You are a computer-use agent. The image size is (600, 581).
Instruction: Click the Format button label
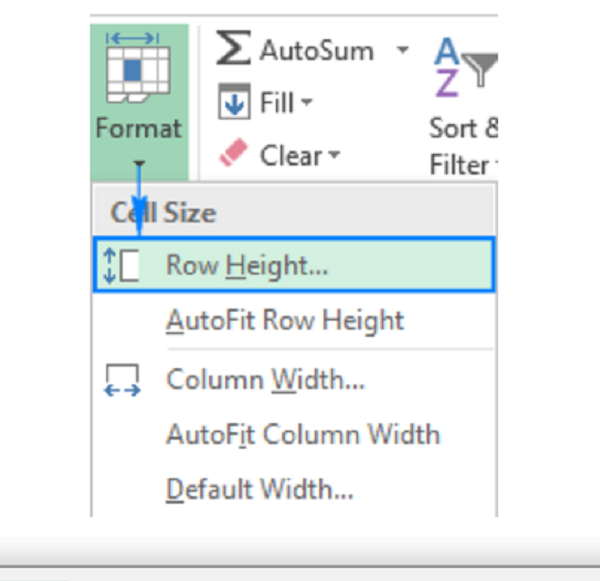139,129
